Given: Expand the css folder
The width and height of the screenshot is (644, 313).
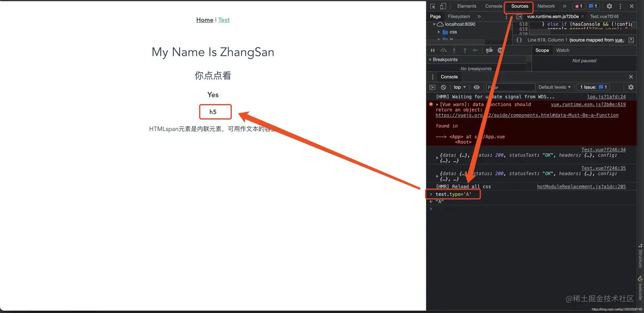Looking at the screenshot, I should coord(439,32).
